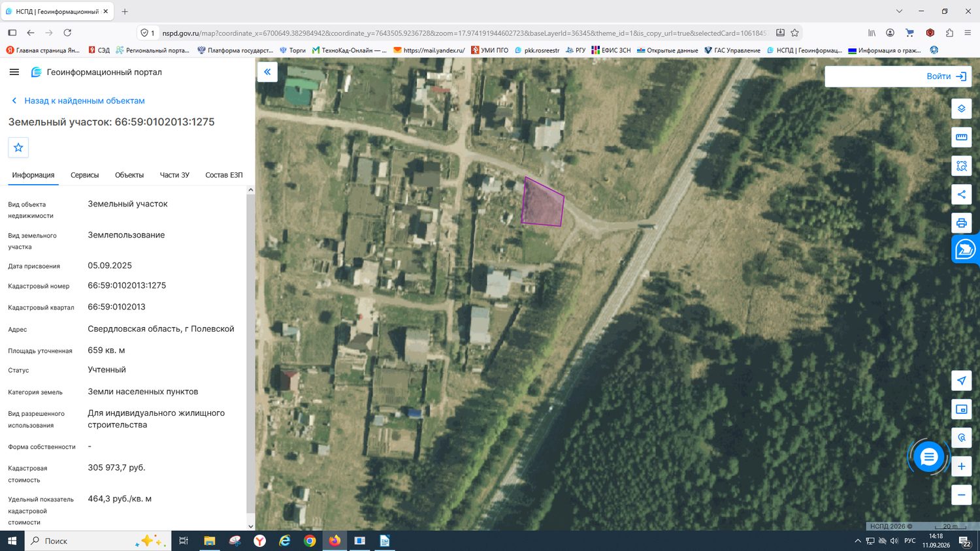Open a new browser tab
The height and width of the screenshot is (551, 980).
(x=125, y=11)
